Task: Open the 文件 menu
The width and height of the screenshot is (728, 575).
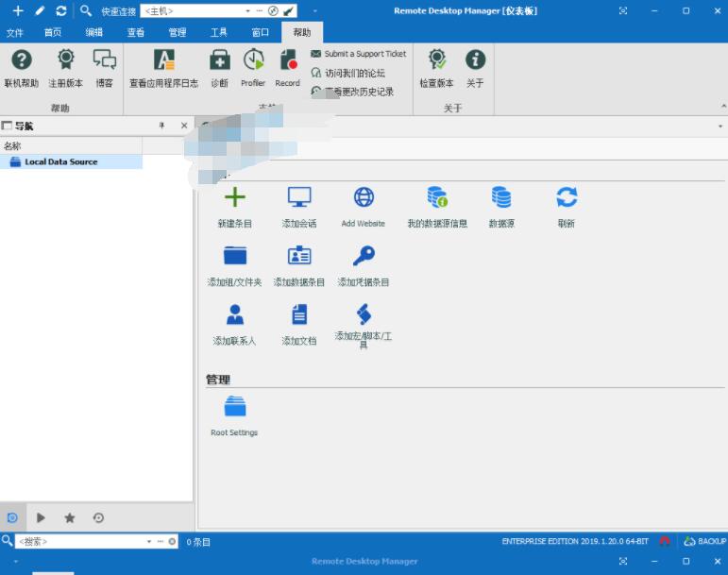Action: tap(14, 32)
